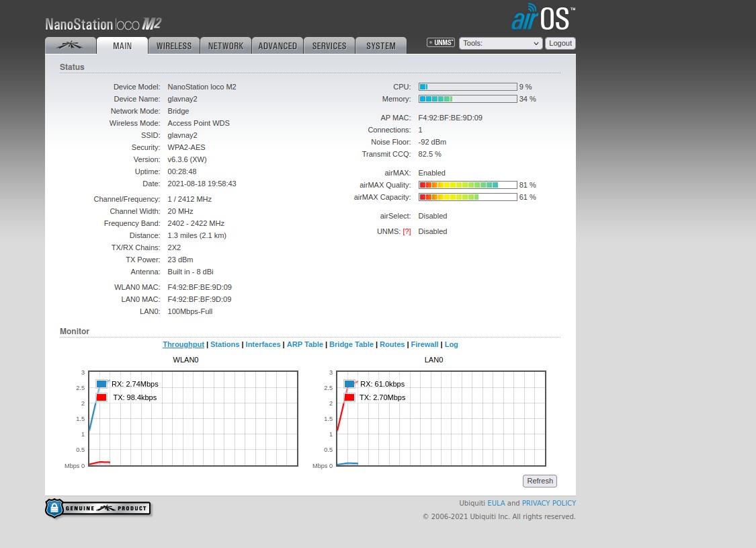Click the uptime value 00:28:48

(181, 171)
